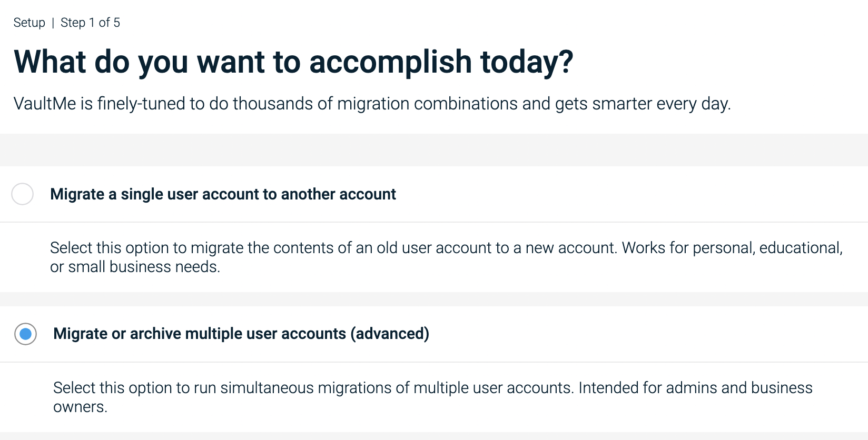
Task: Open the 'Setup' breadcrumb link
Action: coord(29,22)
